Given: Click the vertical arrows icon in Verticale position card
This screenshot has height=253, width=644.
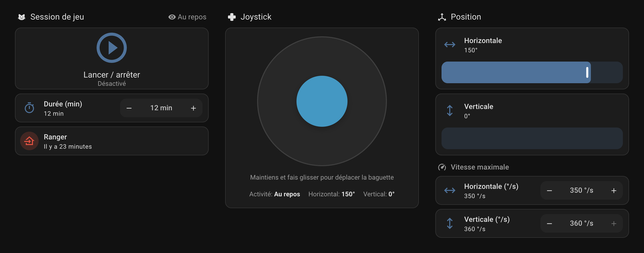Looking at the screenshot, I should click(x=450, y=110).
